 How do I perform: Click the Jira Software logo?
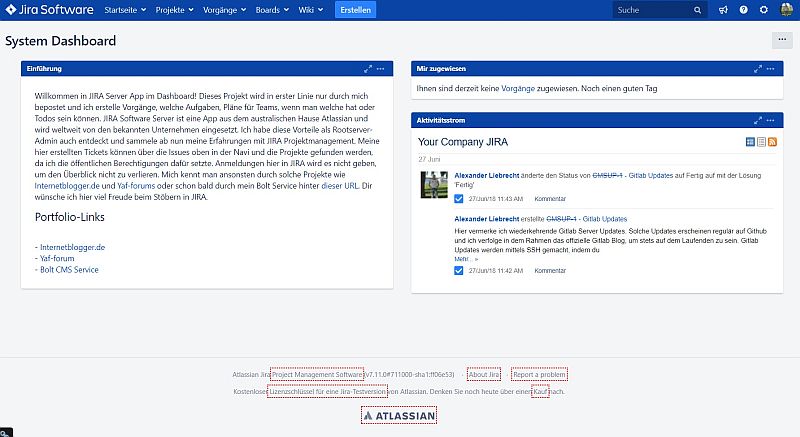click(49, 10)
